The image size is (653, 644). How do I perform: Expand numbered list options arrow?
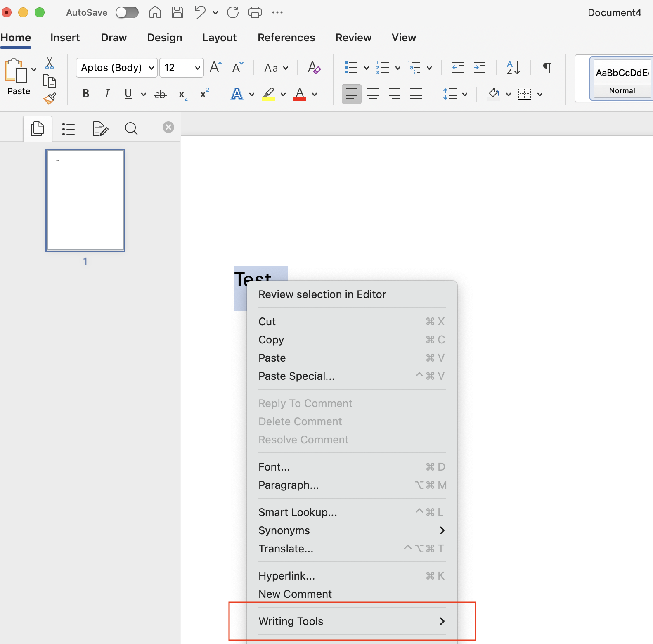coord(397,68)
